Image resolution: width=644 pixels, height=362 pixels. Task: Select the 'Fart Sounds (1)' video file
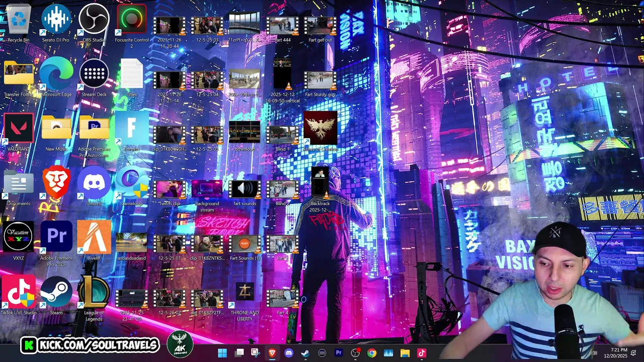tap(245, 247)
